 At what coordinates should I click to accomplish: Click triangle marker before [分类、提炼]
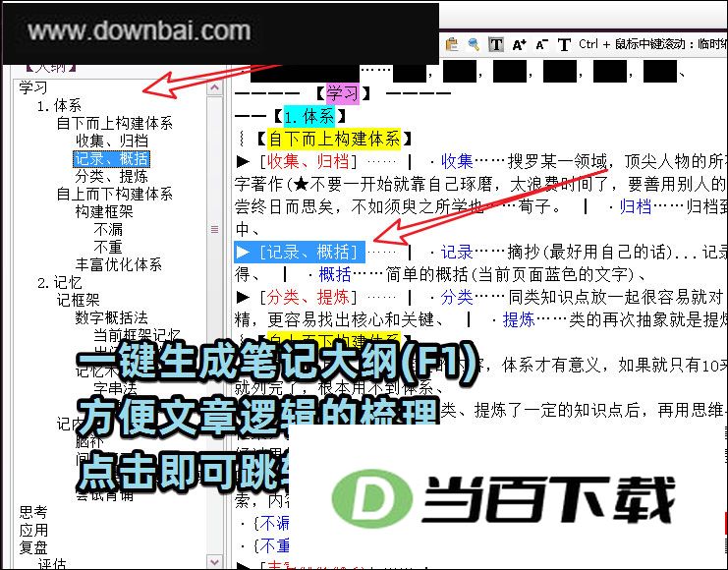pyautogui.click(x=244, y=298)
